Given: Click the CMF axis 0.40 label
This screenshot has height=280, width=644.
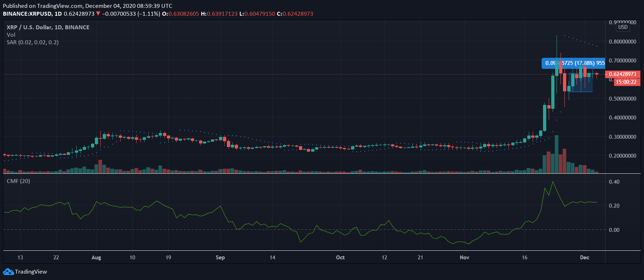Looking at the screenshot, I should (614, 182).
